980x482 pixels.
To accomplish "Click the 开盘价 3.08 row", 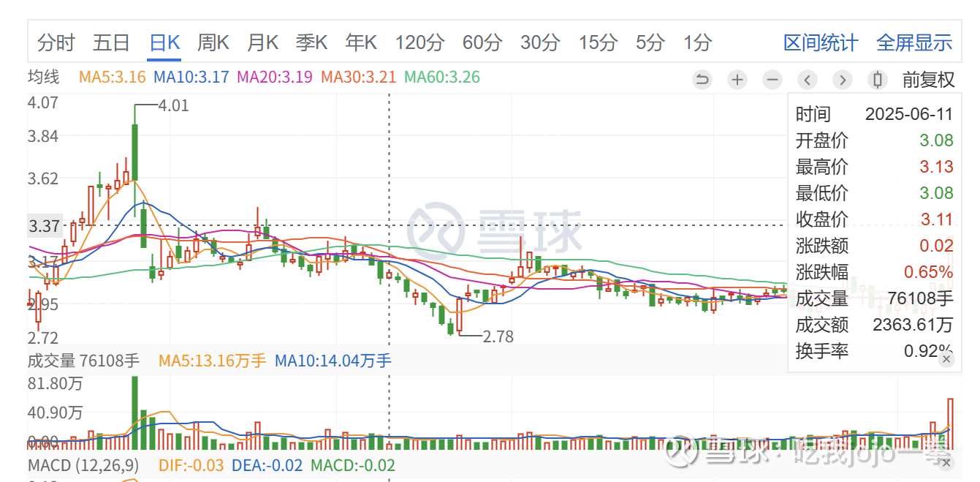I will [874, 140].
